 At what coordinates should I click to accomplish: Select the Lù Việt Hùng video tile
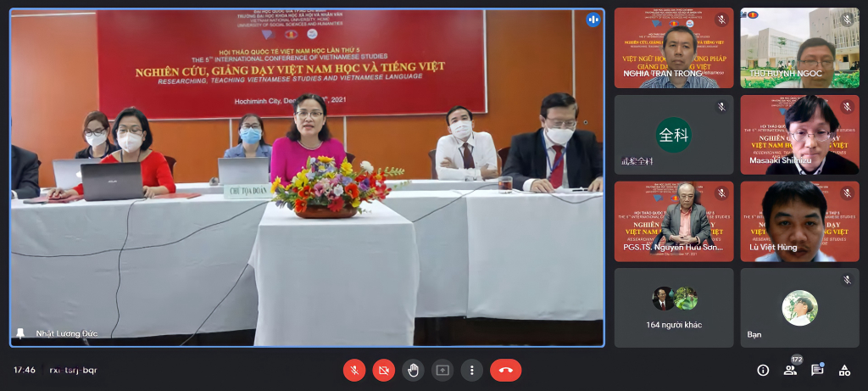[800, 221]
